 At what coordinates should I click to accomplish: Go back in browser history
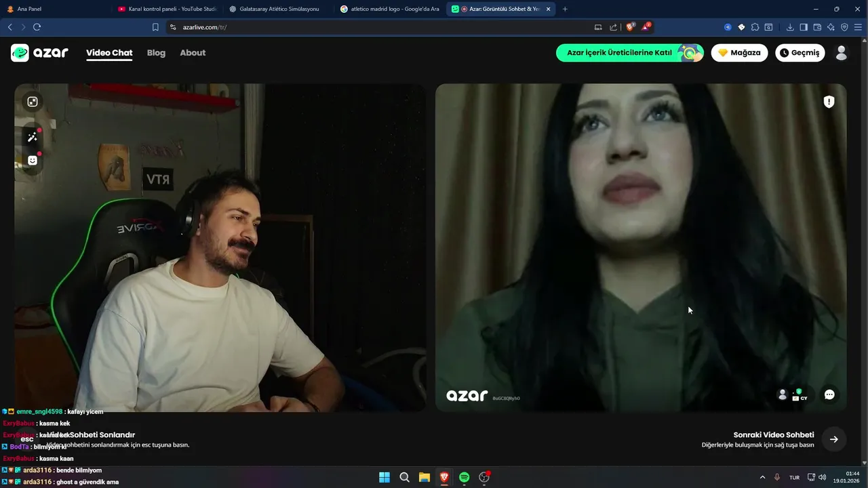coord(9,27)
